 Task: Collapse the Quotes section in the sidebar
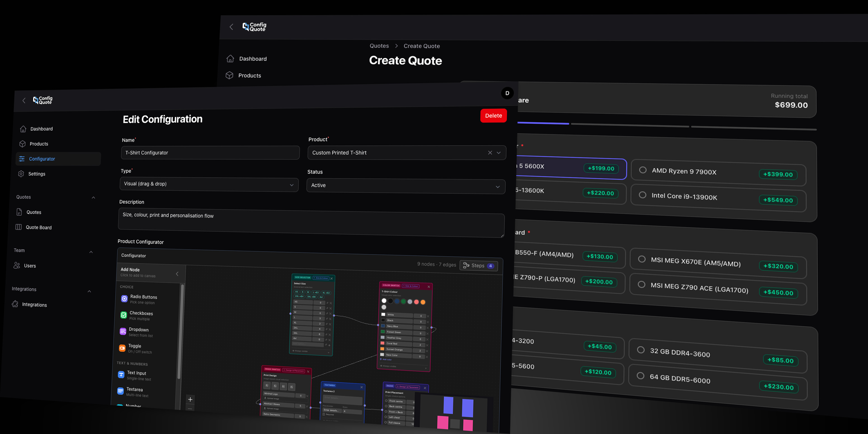[93, 198]
